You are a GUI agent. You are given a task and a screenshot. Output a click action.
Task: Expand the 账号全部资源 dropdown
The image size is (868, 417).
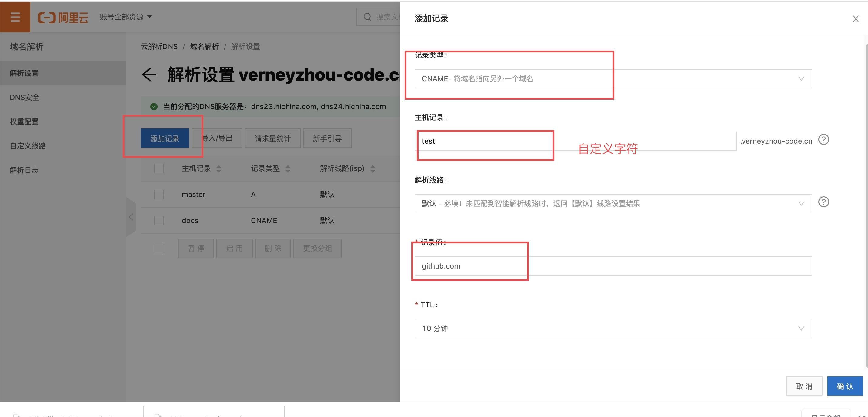[125, 17]
